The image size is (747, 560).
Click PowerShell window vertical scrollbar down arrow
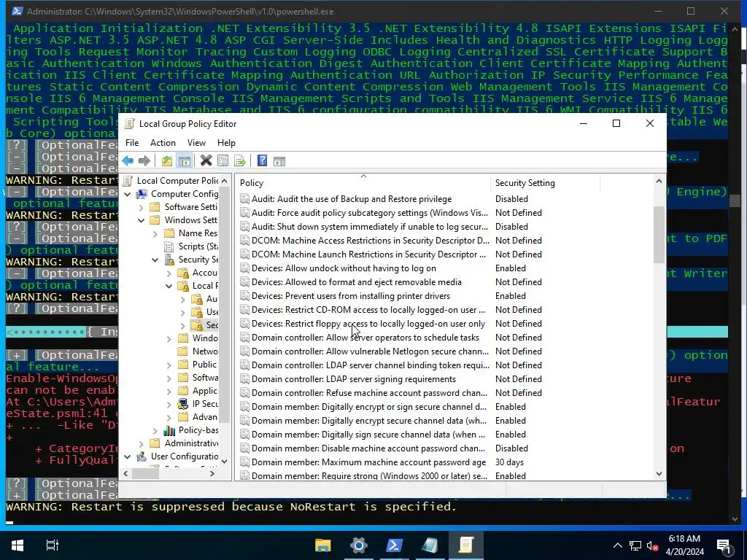tap(735, 519)
